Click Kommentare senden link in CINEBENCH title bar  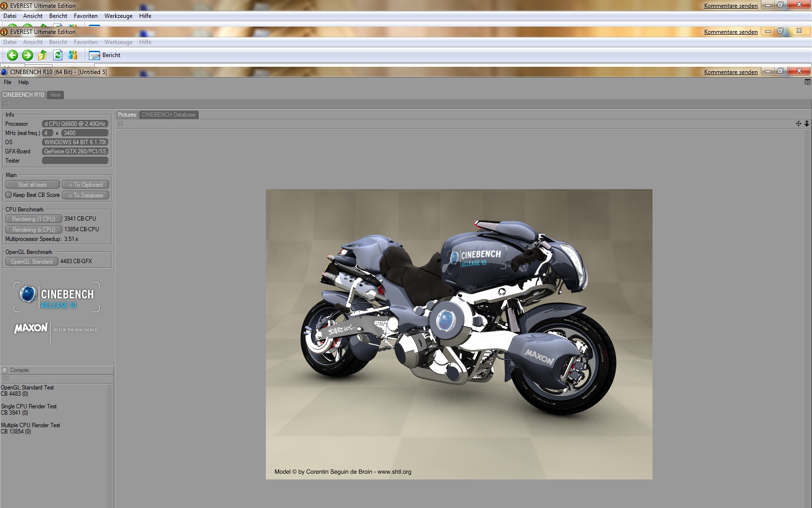[731, 72]
